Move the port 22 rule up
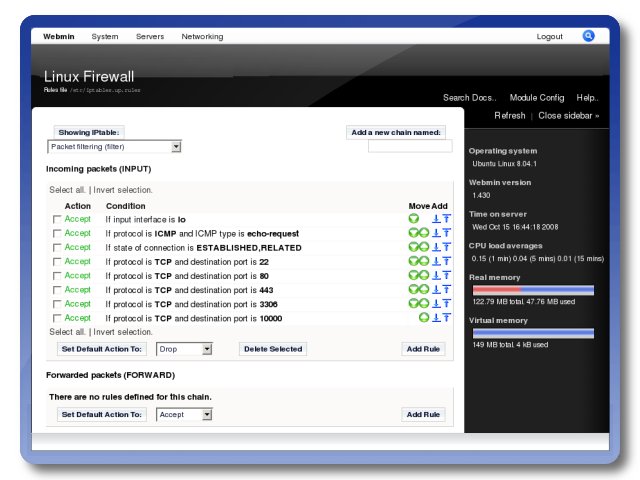 [424, 261]
